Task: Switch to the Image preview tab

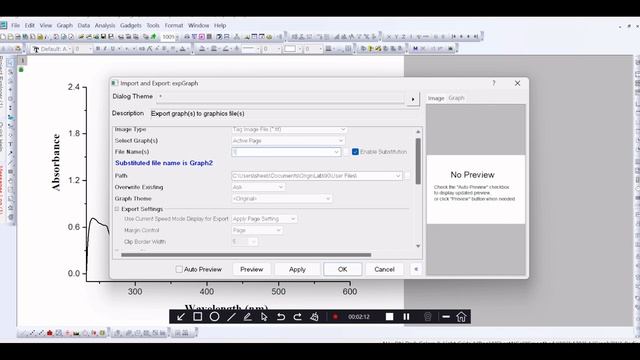Action: point(436,98)
